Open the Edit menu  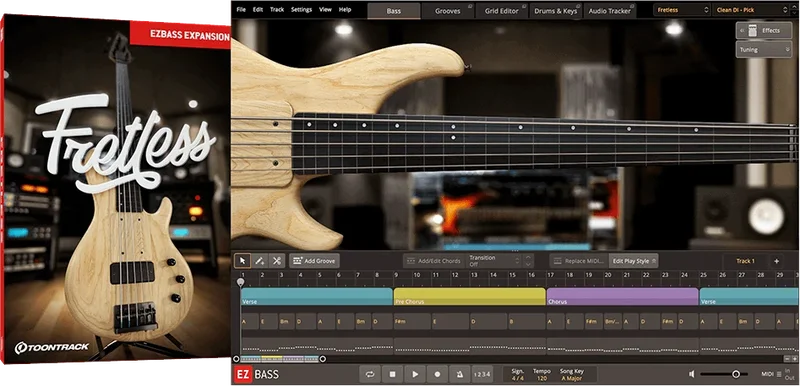[x=258, y=9]
